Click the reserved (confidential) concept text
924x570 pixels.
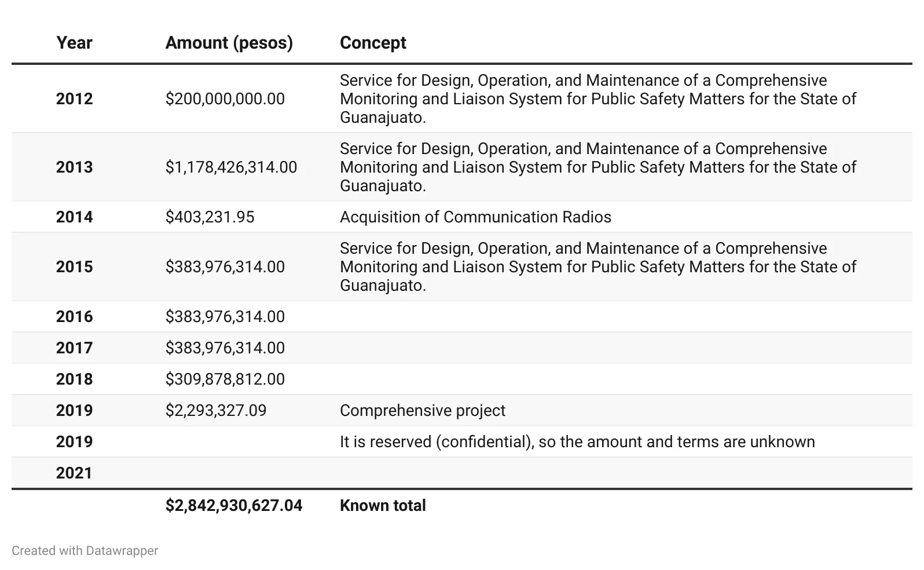pos(577,442)
